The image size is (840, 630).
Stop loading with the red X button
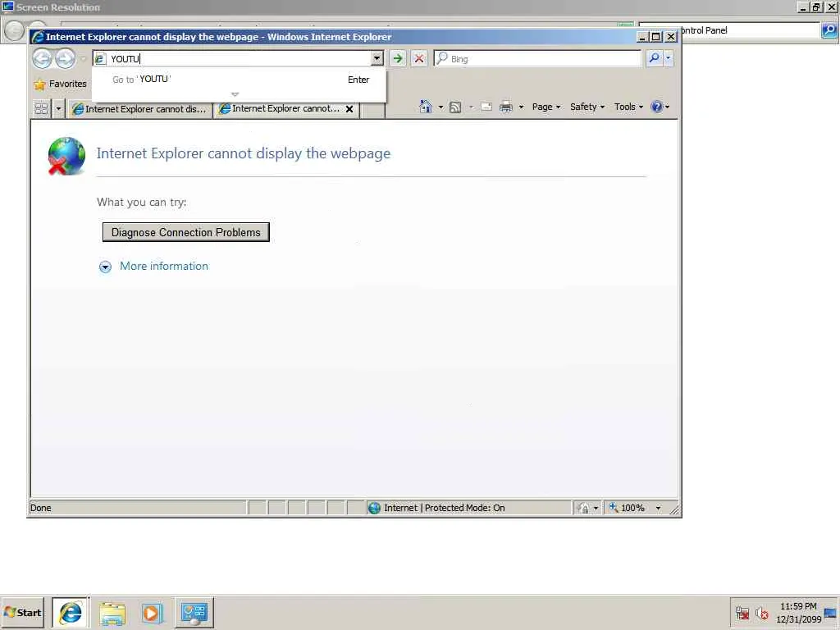pyautogui.click(x=419, y=58)
